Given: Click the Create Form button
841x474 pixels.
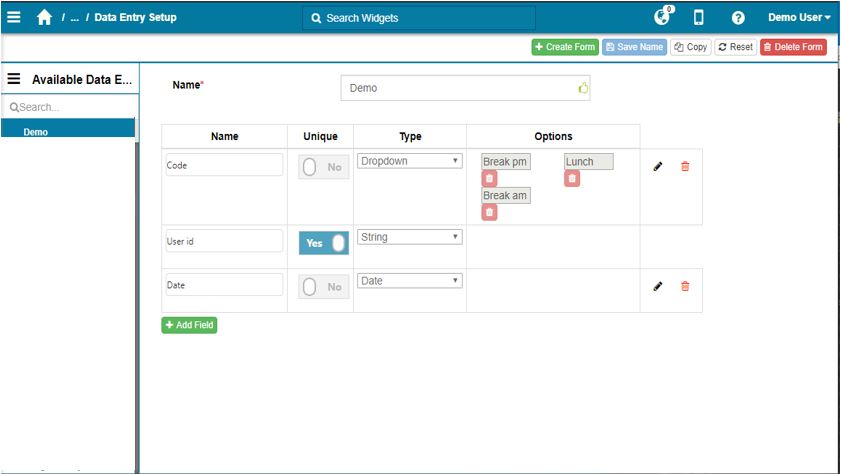Looking at the screenshot, I should pos(565,47).
